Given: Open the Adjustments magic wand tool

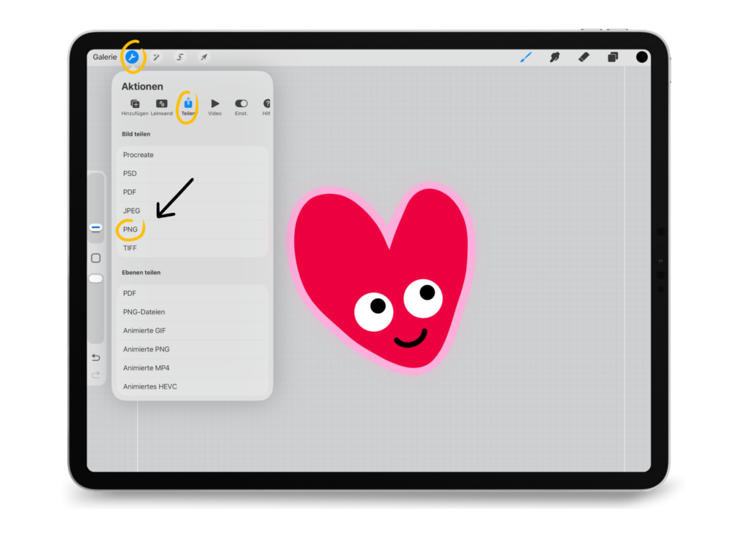Looking at the screenshot, I should (156, 57).
